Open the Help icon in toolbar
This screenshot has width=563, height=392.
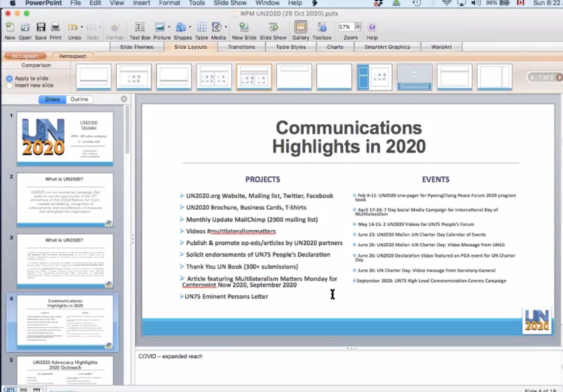tap(372, 28)
